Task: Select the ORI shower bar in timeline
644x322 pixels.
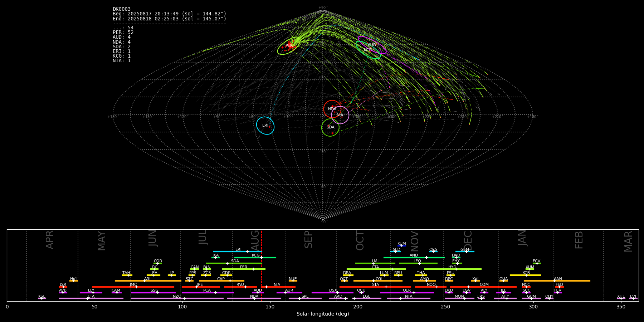Action: pos(378,281)
